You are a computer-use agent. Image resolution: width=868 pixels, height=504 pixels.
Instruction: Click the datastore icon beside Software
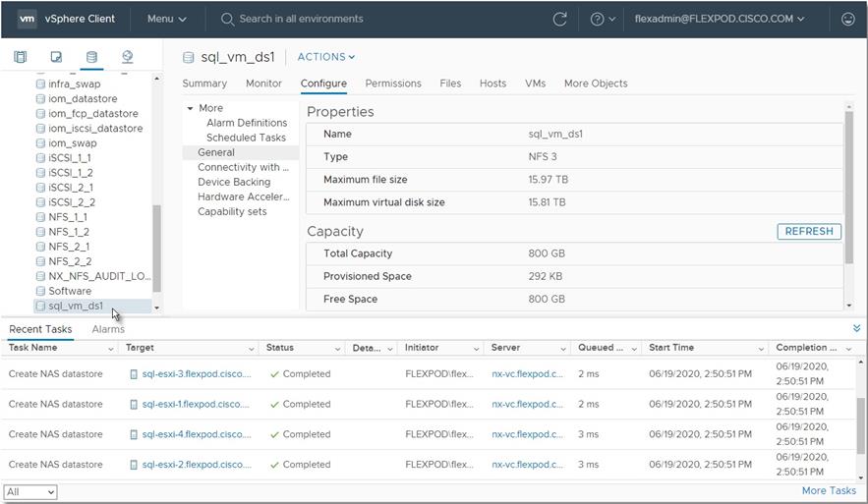(x=40, y=291)
